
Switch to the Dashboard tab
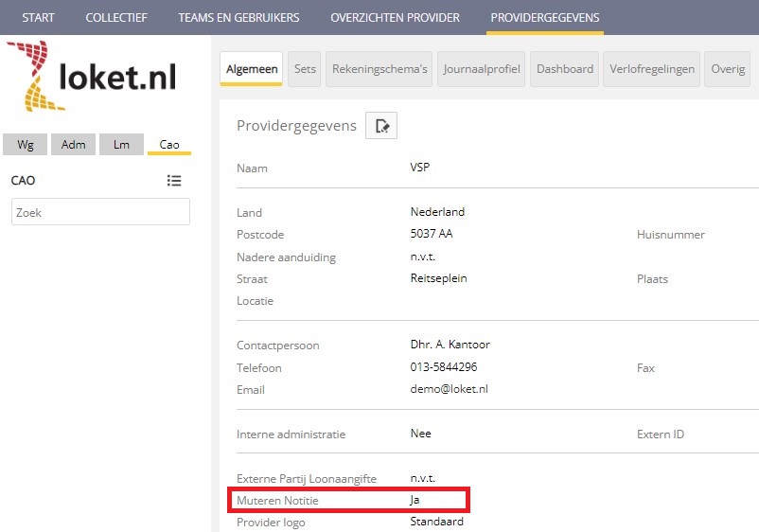pyautogui.click(x=564, y=69)
